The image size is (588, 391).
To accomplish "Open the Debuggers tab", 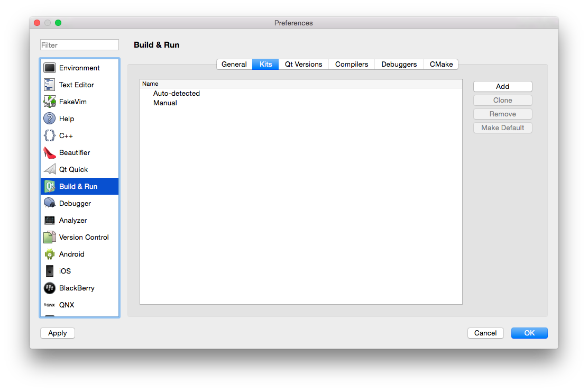I will coord(399,64).
